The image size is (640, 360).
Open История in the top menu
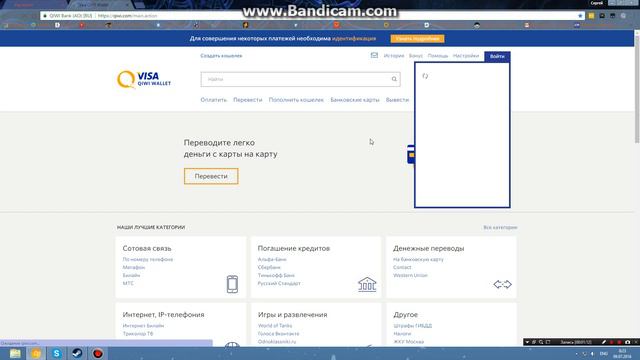tap(394, 56)
